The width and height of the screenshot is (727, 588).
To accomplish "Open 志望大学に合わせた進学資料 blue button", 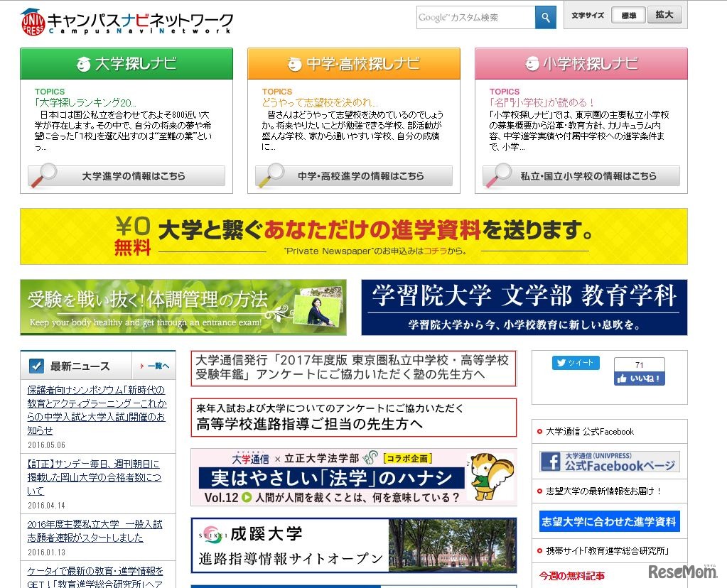I will click(609, 522).
